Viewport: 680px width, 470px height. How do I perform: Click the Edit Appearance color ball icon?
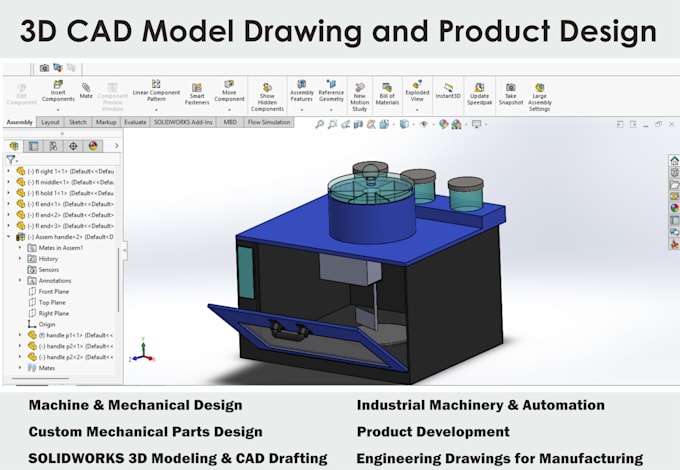pos(443,124)
